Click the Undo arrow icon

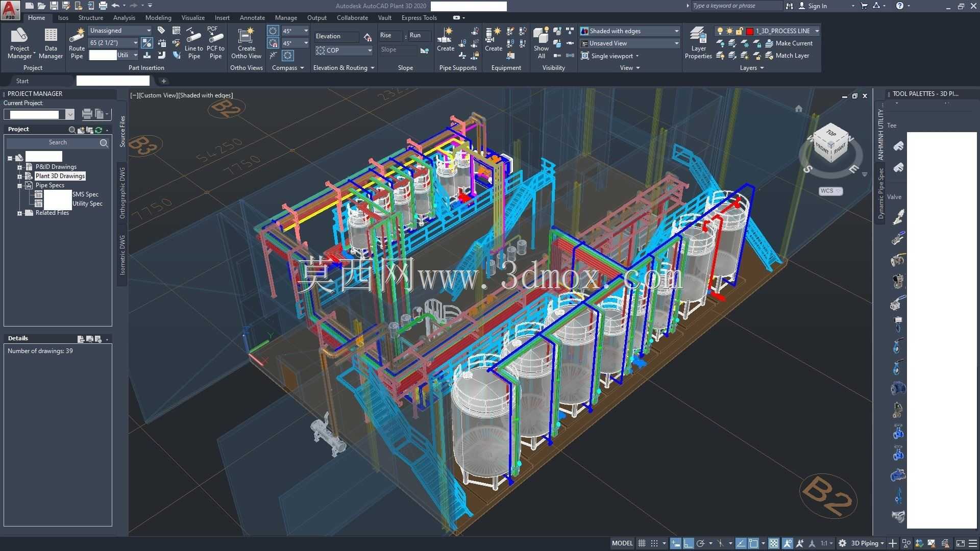click(x=116, y=6)
